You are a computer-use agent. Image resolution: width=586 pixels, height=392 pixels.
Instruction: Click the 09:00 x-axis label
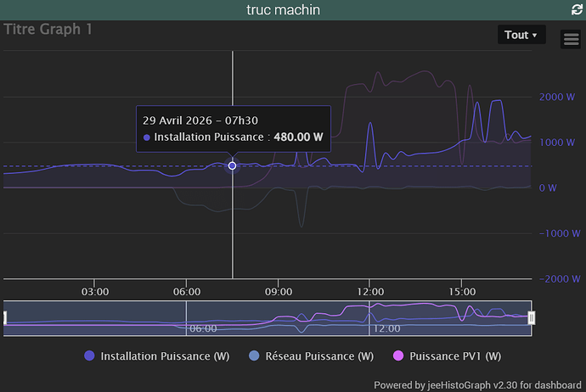(x=279, y=292)
